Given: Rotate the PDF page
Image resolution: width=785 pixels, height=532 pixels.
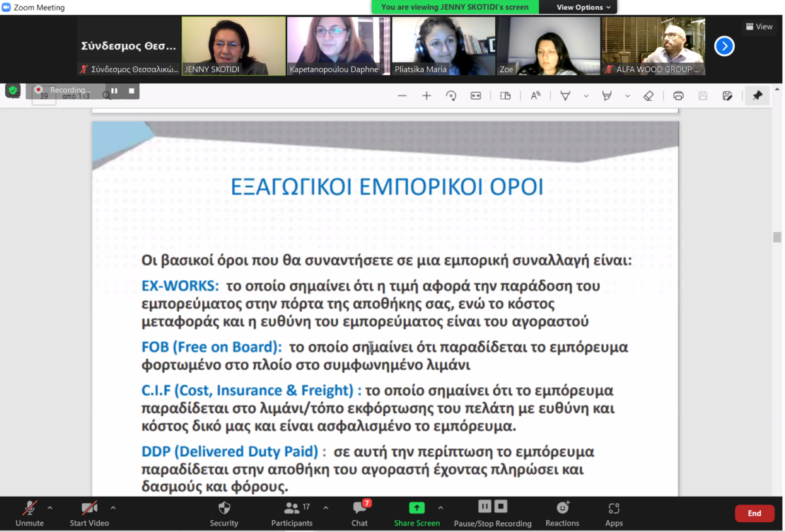Looking at the screenshot, I should (451, 96).
